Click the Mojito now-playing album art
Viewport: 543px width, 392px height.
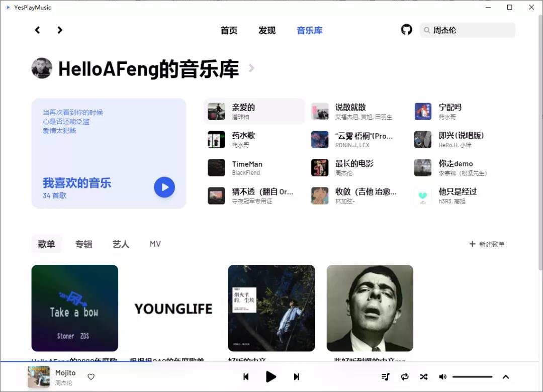(x=38, y=377)
